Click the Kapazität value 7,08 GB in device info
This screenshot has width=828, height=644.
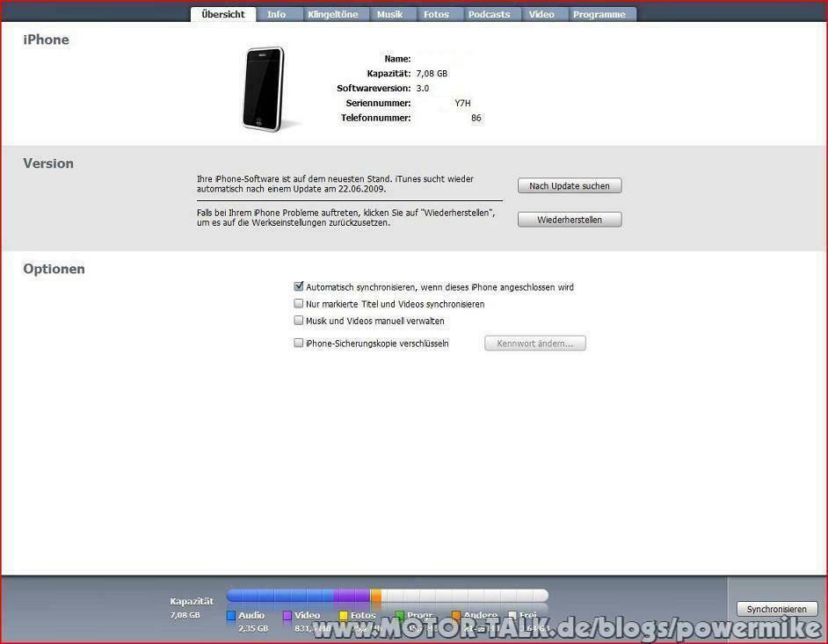click(432, 74)
